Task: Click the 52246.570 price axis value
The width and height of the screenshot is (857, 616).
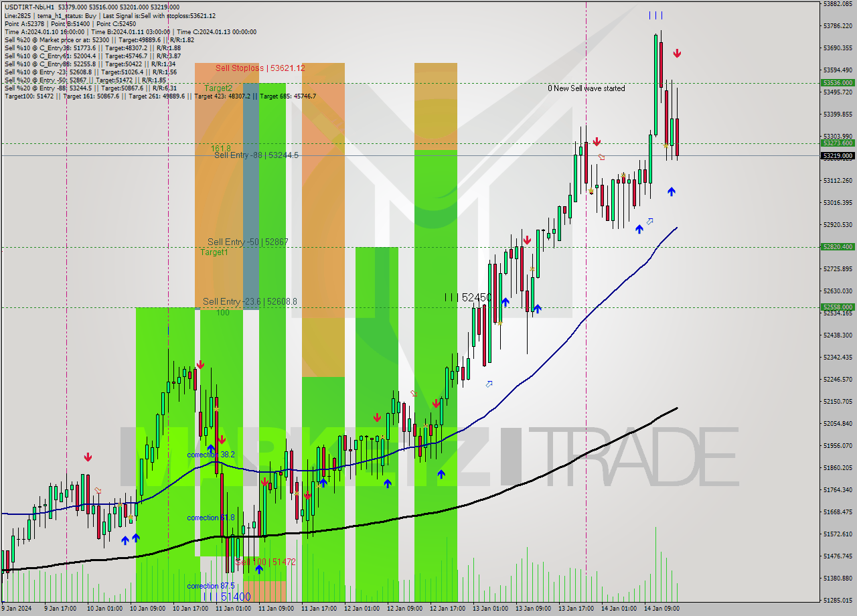Action: point(838,379)
